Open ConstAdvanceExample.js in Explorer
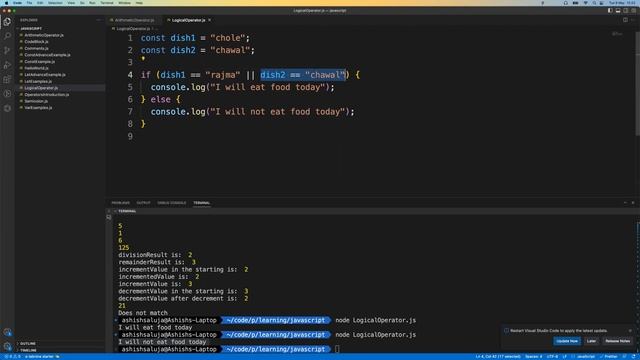Image resolution: width=640 pixels, height=360 pixels. (47, 55)
